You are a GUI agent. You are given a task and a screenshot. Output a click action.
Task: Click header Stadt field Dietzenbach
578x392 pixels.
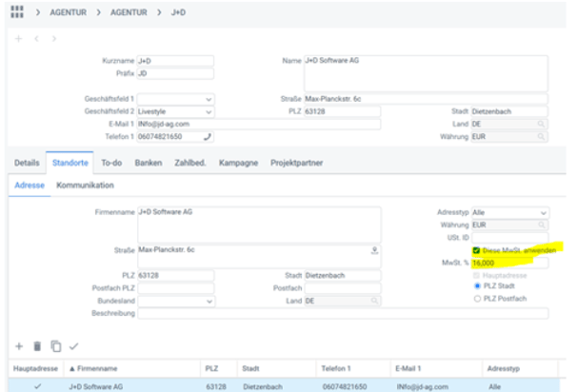(509, 111)
